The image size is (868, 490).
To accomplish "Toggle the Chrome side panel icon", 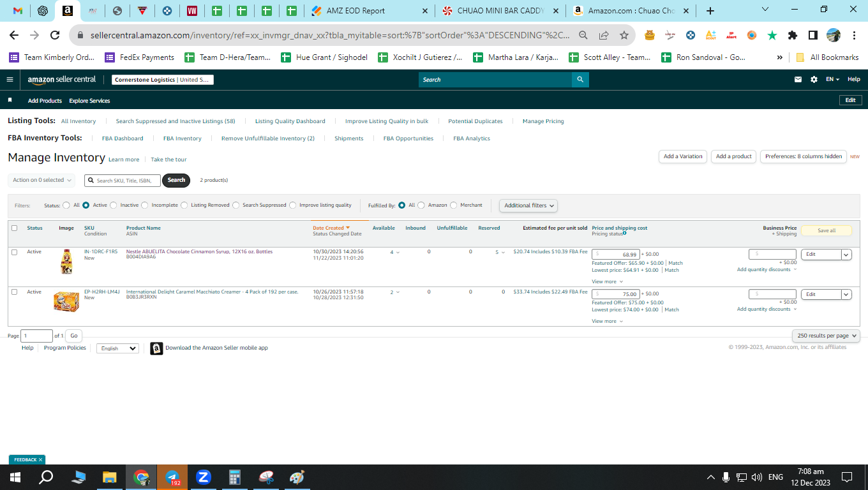I will 813,36.
